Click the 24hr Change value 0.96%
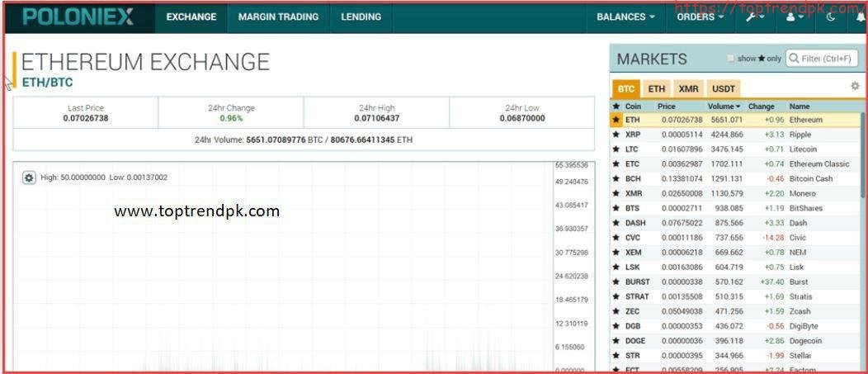The height and width of the screenshot is (374, 868). (x=231, y=118)
